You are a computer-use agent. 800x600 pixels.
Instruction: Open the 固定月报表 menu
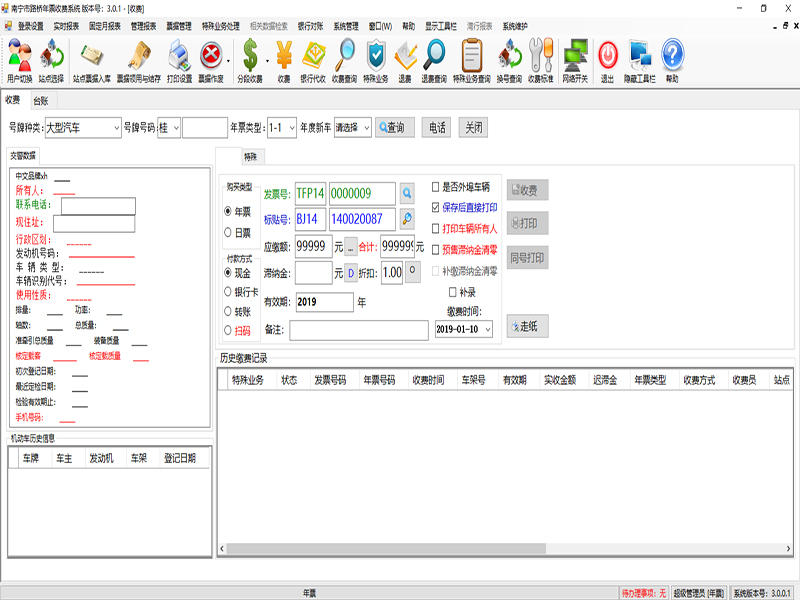pos(105,26)
